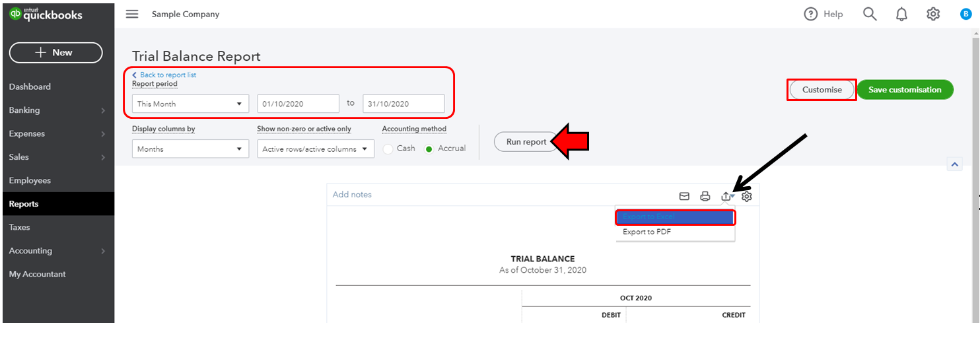
Task: Open the This Month report period dropdown
Action: pos(190,104)
